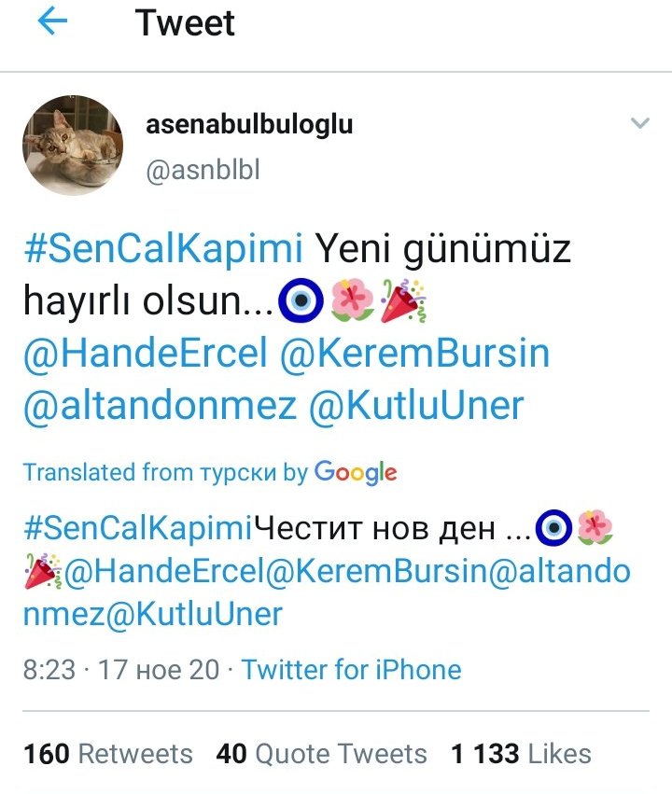672x794 pixels.
Task: Click the Google logo in the translation line
Action: point(355,473)
